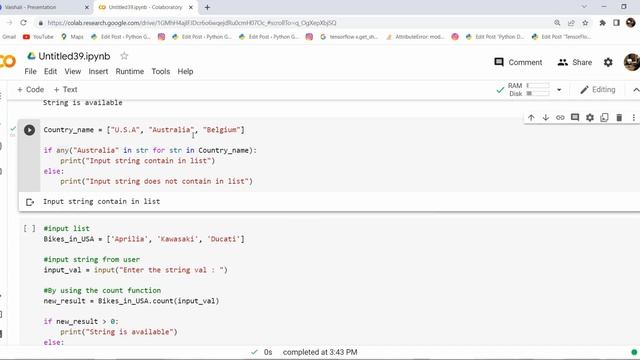Bookmark this page star icon

pos(585,23)
